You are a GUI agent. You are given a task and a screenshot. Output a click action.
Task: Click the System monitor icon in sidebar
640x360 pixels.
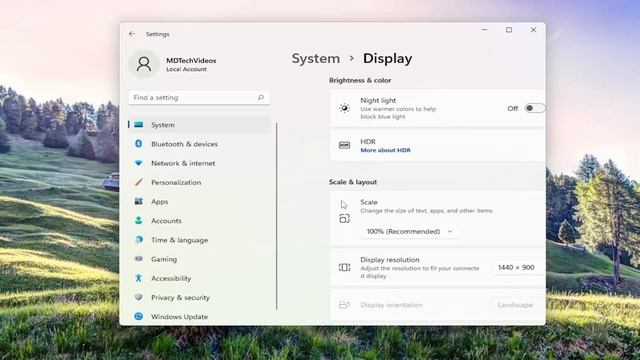pos(139,124)
